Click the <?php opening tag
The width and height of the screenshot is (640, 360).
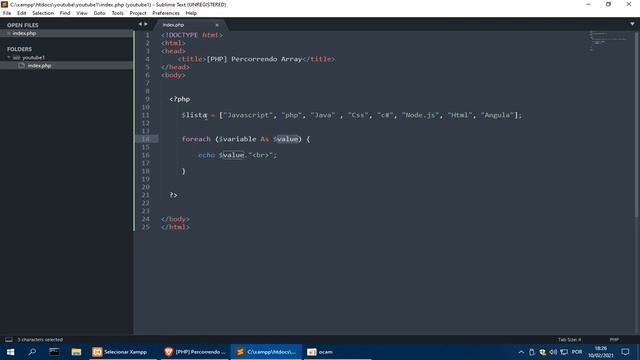180,99
